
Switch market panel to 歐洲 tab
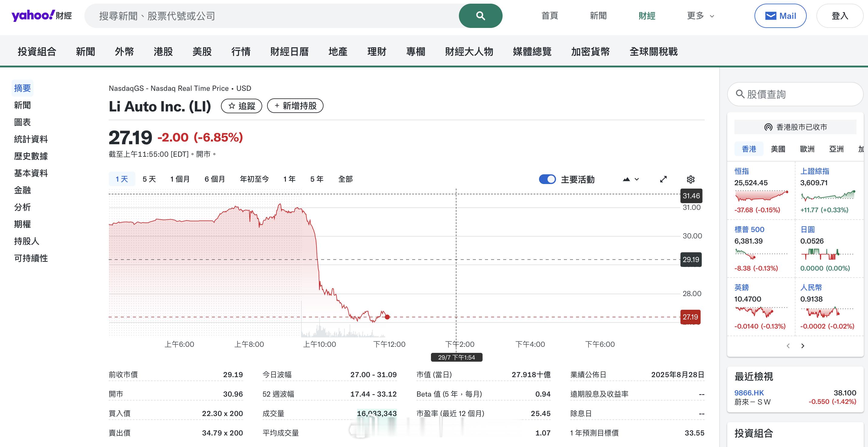pyautogui.click(x=807, y=149)
